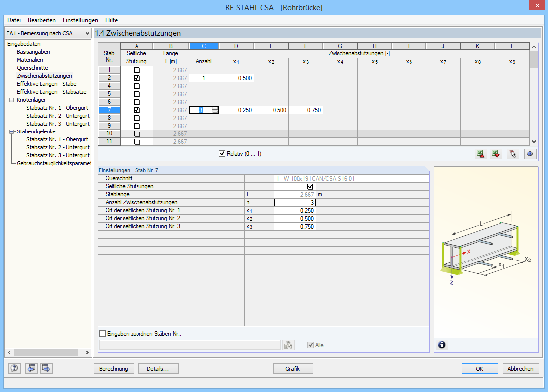
Task: Click the table vertical scrollbar thumb
Action: click(534, 59)
